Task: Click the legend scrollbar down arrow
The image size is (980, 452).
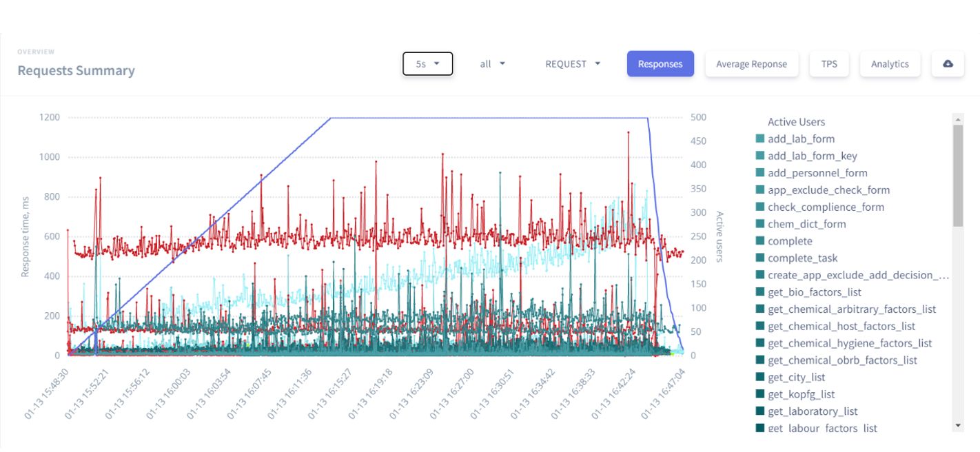Action: tap(958, 425)
